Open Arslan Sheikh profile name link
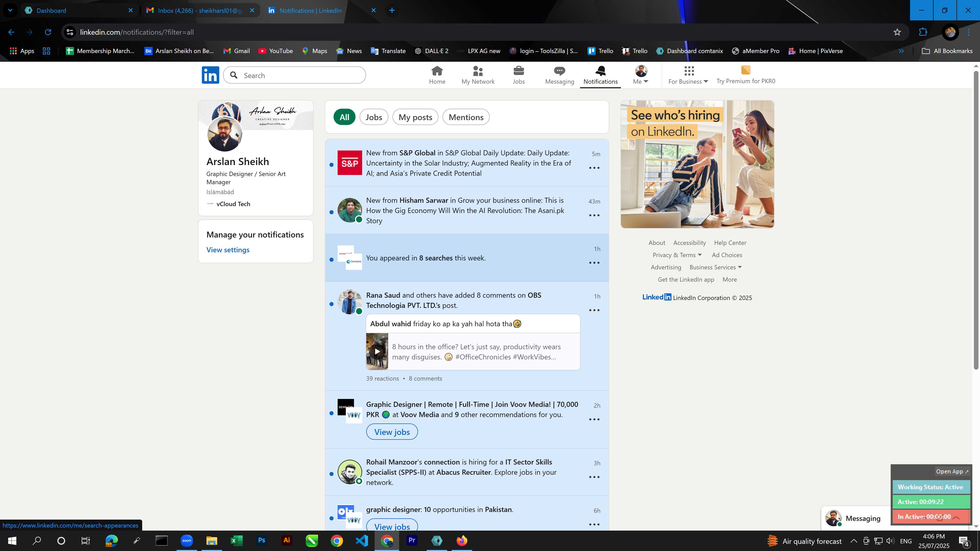This screenshot has width=980, height=551. tap(238, 162)
